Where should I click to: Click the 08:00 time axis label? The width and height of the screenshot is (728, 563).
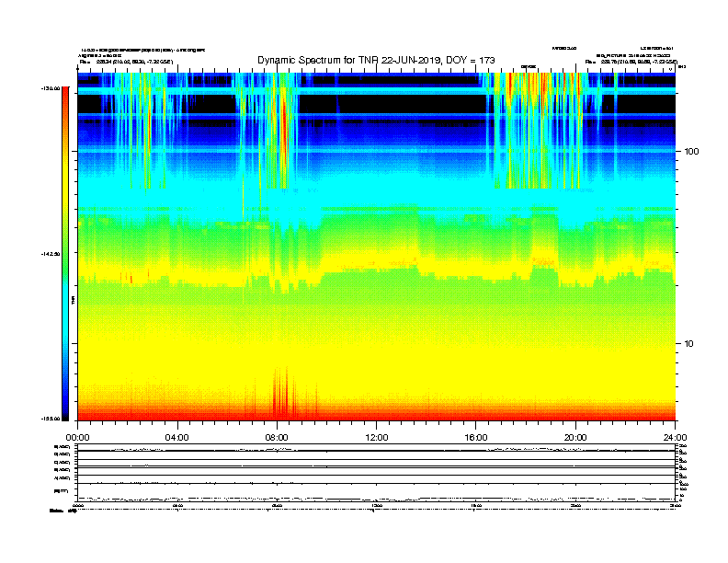click(x=277, y=438)
